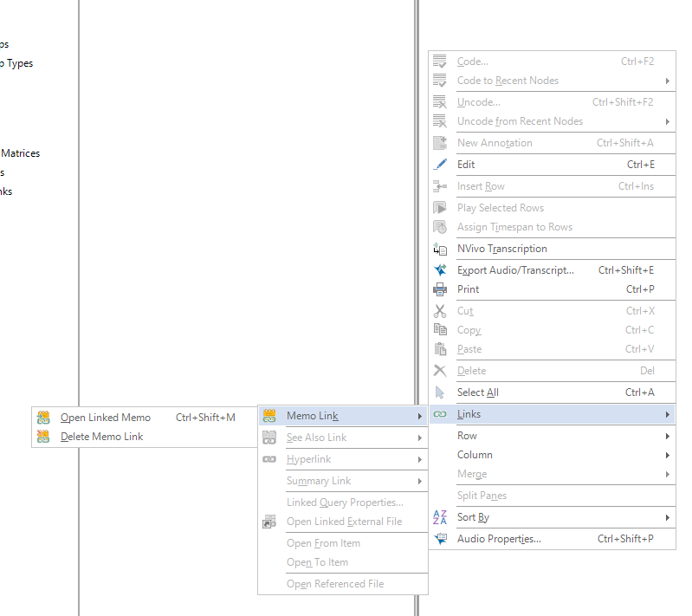Click the Memo Link submenu icon
Screen dimensions: 692x616
coord(269,416)
